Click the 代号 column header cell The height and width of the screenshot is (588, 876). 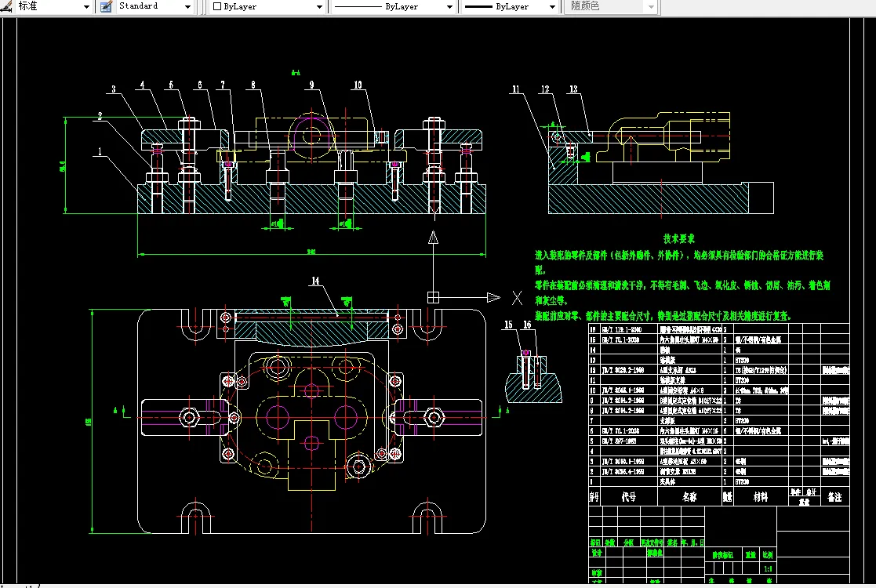[628, 497]
